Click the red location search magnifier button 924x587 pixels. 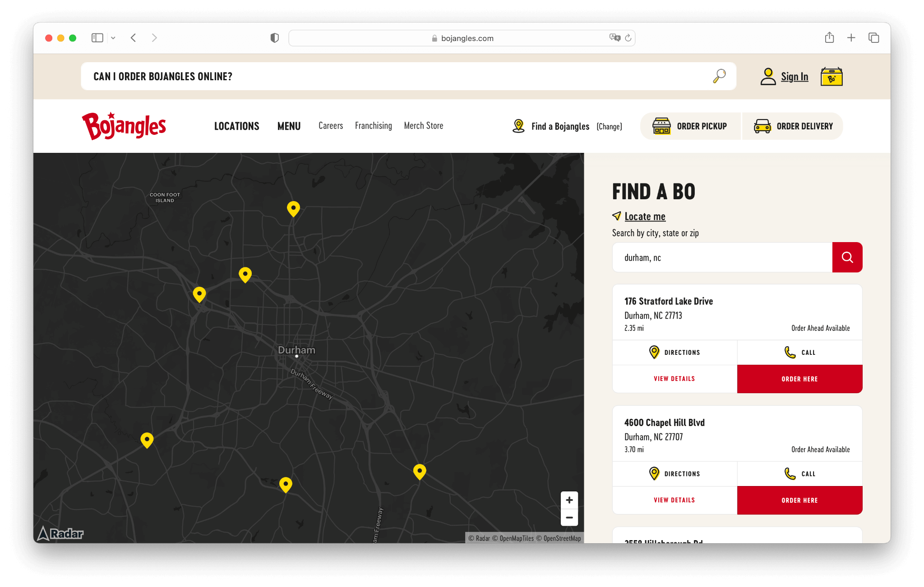(x=847, y=257)
